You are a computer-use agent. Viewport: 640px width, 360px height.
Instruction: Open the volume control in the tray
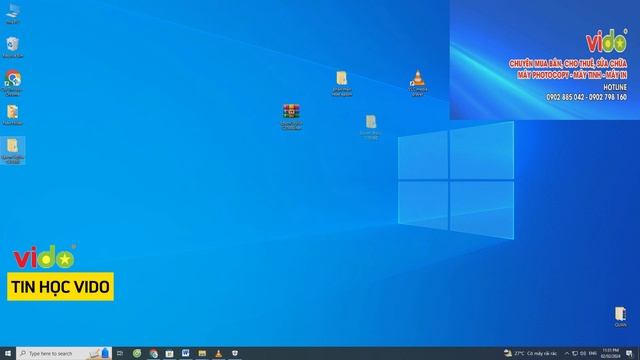click(583, 353)
